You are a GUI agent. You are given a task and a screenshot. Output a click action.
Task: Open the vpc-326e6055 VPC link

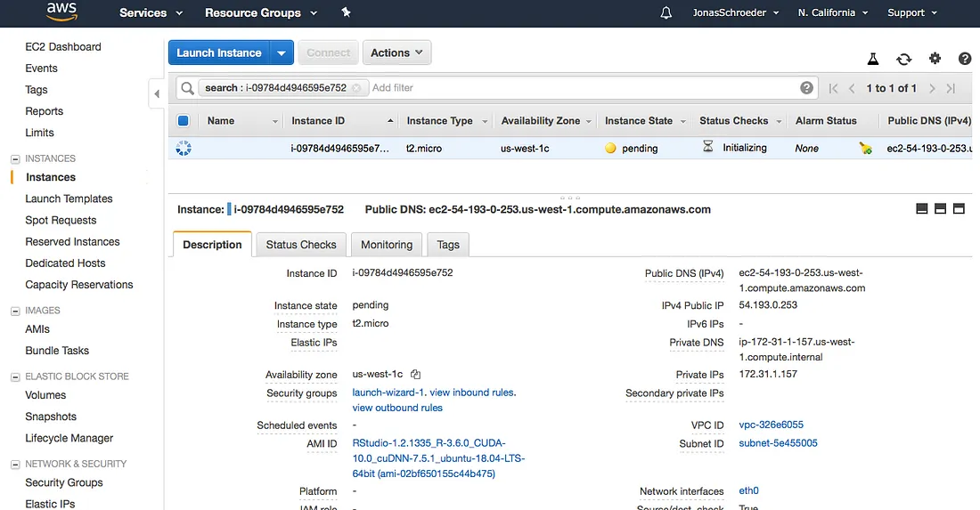(x=772, y=425)
